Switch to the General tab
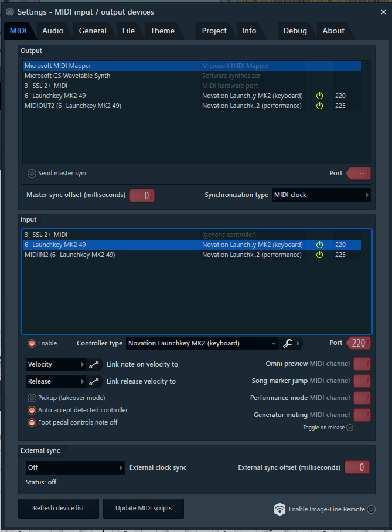The height and width of the screenshot is (532, 392). click(x=93, y=31)
